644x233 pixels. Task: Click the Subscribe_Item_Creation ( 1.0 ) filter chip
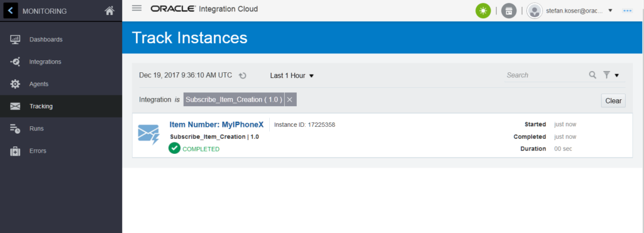pyautogui.click(x=234, y=100)
